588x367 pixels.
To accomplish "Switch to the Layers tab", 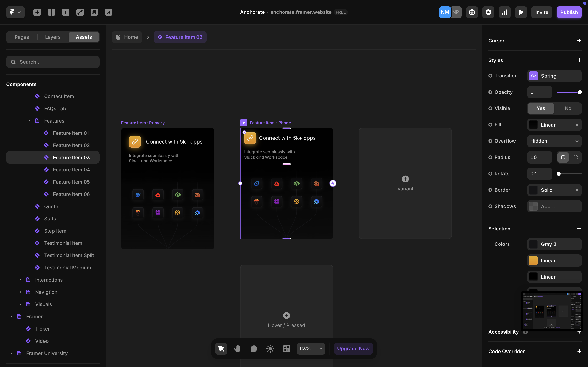I will point(52,37).
